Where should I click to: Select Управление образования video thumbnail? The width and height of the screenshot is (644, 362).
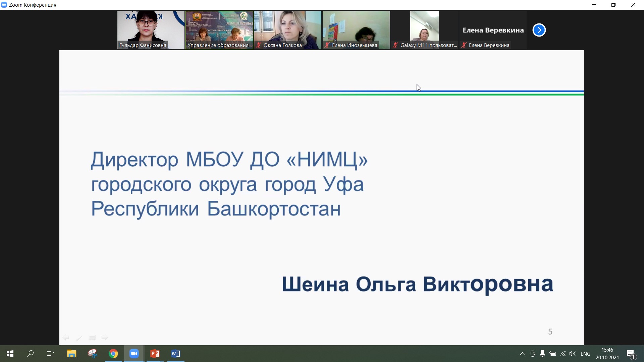tap(219, 30)
